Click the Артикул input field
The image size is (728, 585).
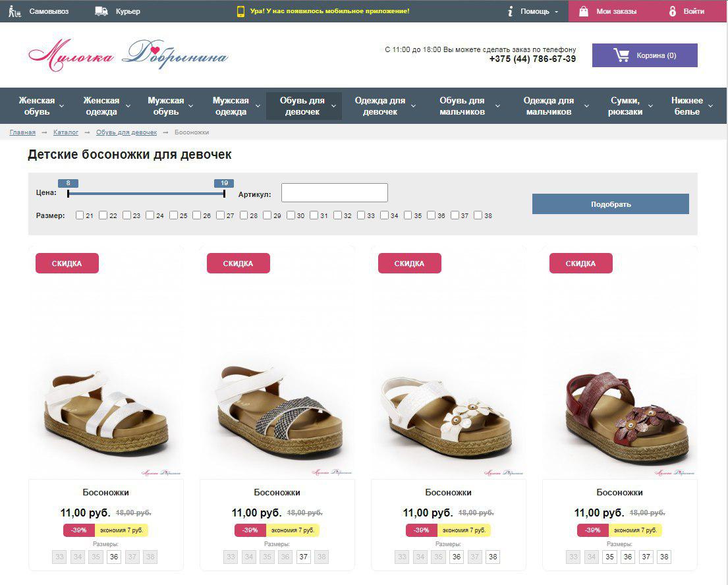334,192
